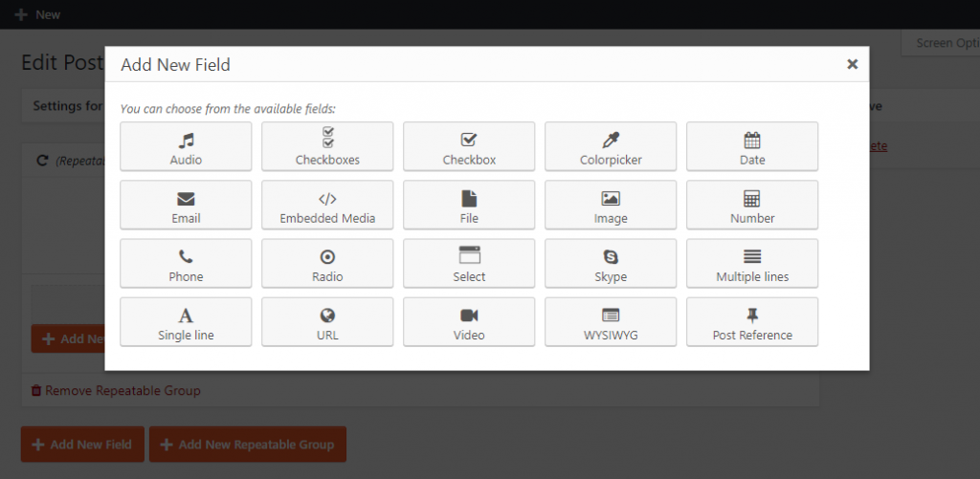Add a Multiple lines field
Image resolution: width=980 pixels, height=479 pixels.
(x=752, y=264)
